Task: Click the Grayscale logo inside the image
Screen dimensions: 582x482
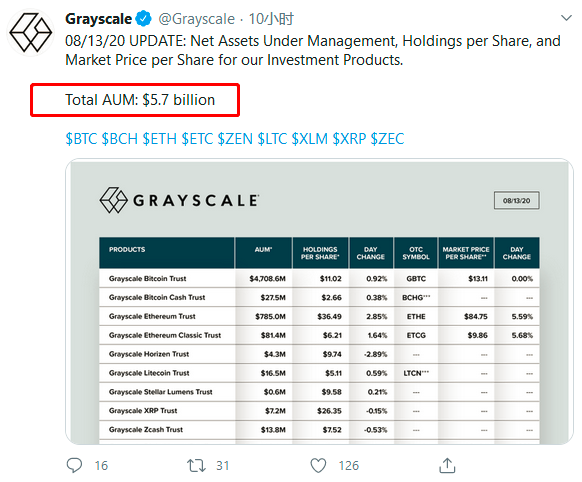Action: pyautogui.click(x=179, y=200)
